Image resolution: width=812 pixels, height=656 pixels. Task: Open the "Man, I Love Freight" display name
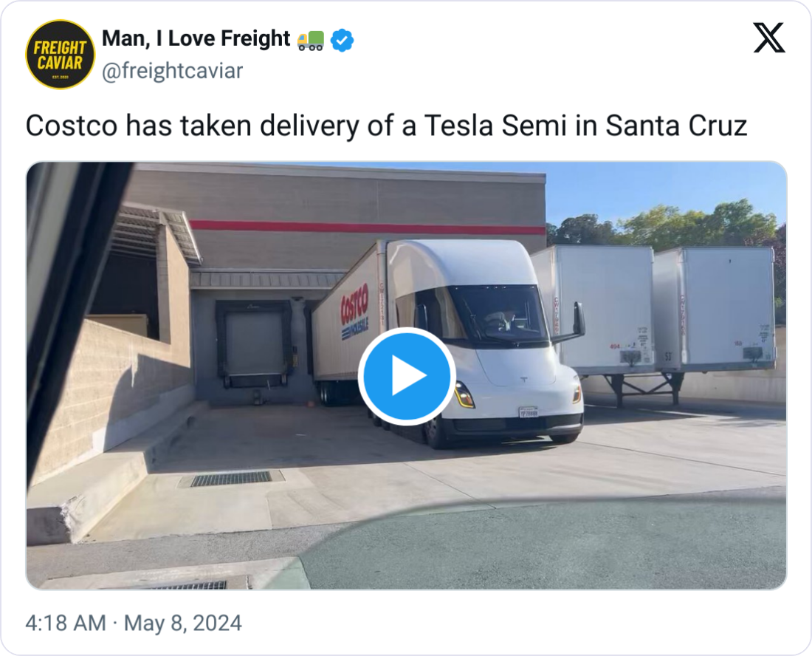point(196,39)
